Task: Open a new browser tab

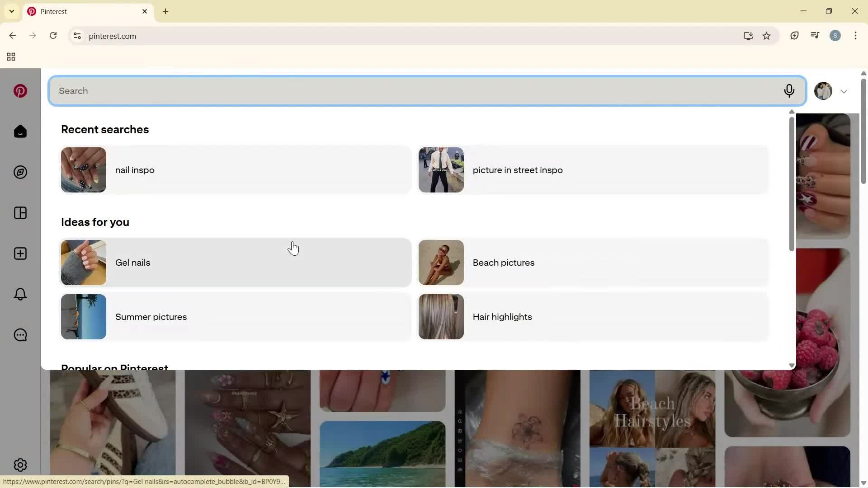Action: 165,11
